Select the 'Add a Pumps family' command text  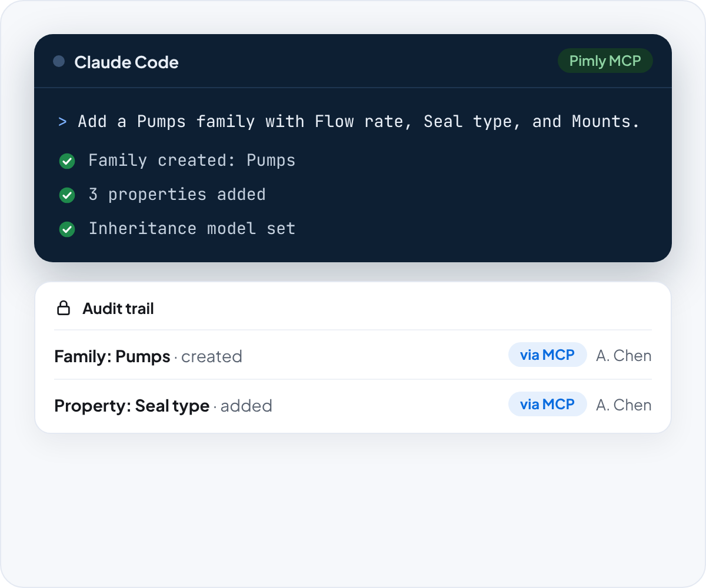358,122
